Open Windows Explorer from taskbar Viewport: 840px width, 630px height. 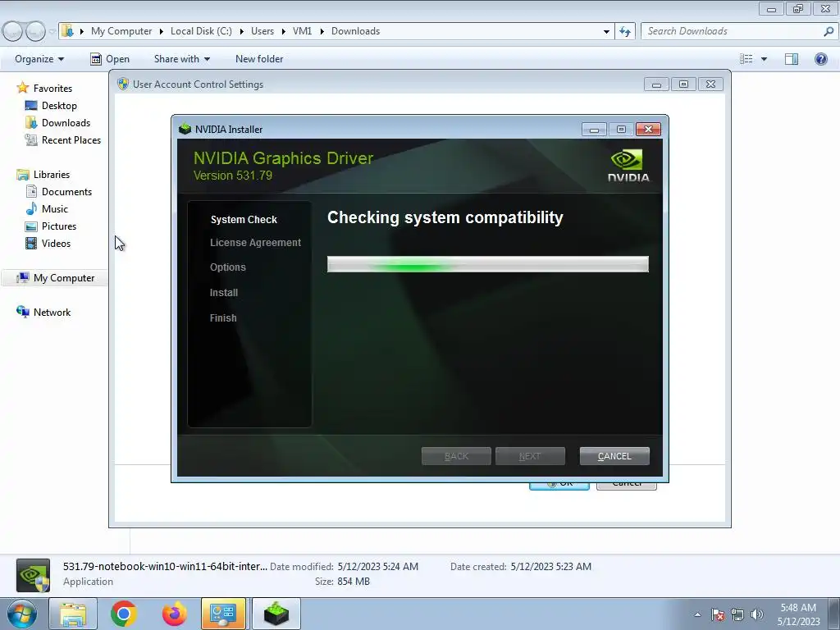pyautogui.click(x=73, y=614)
